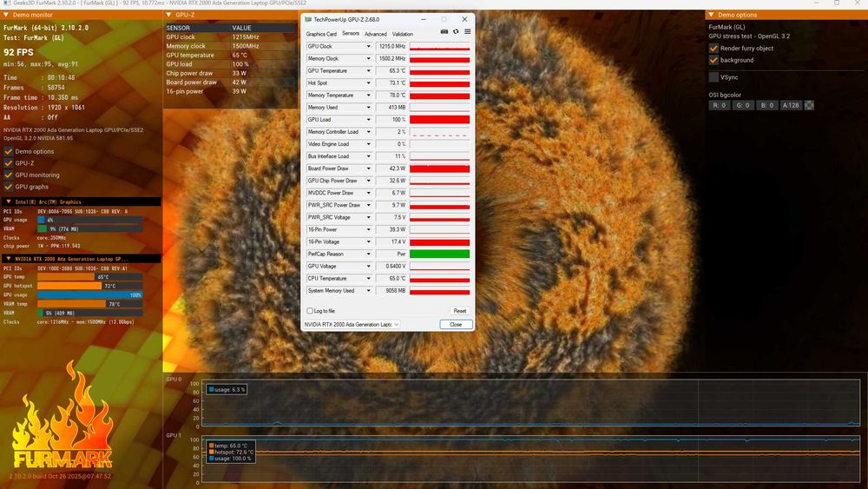Collapse the NVIDIA RTX 2000 Ada section
The height and width of the screenshot is (489, 868).
click(x=9, y=259)
